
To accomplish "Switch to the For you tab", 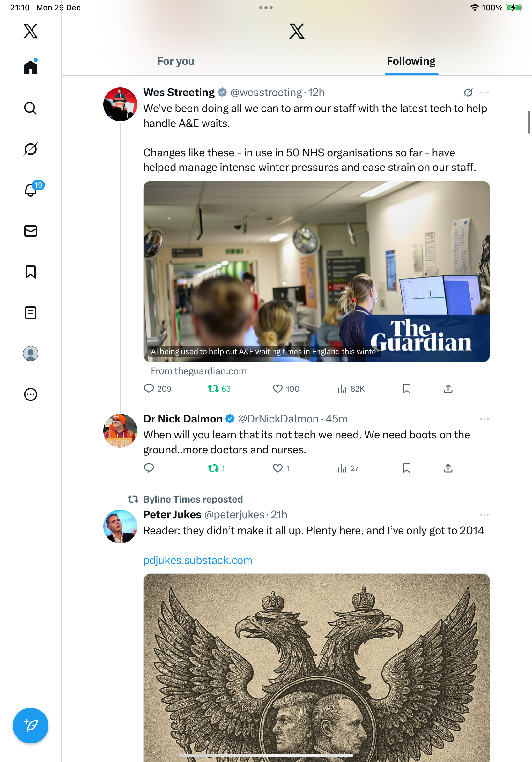I will (176, 61).
